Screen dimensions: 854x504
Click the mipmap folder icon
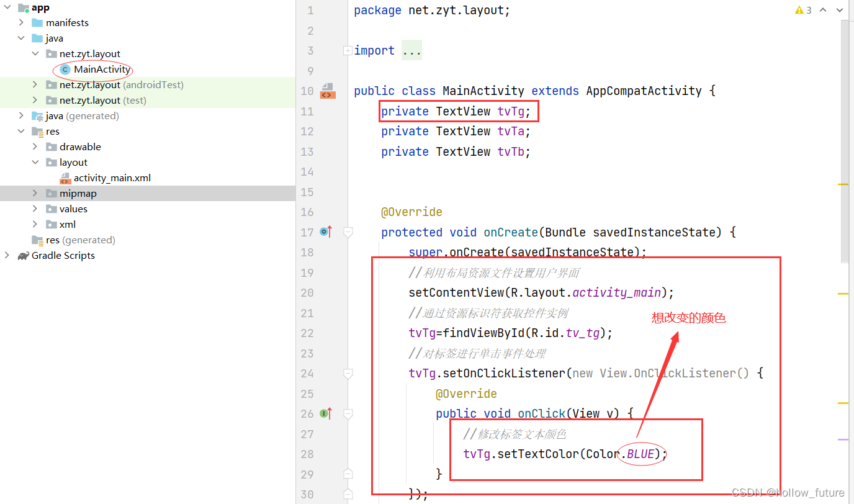coord(50,193)
